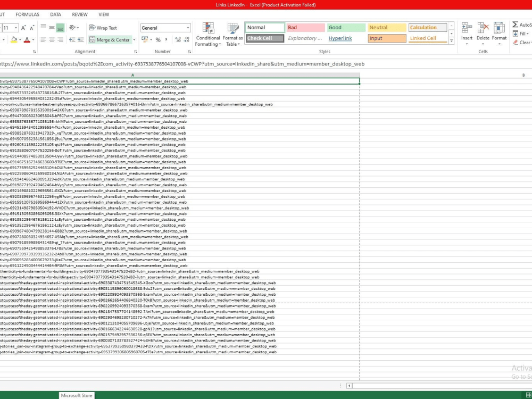532x399 pixels.
Task: Open the Format cells menu
Action: (x=499, y=34)
